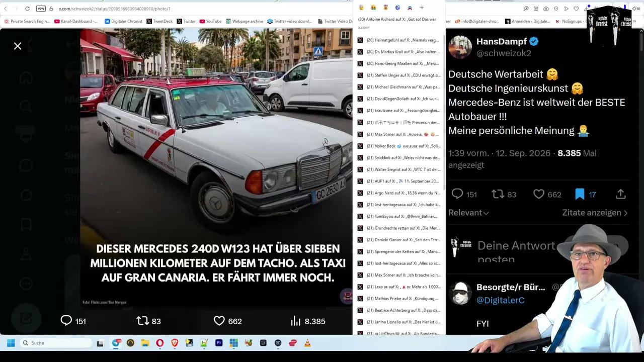This screenshot has width=644, height=362.
Task: Select the Dr. Markus Krall tab
Action: coord(398,52)
